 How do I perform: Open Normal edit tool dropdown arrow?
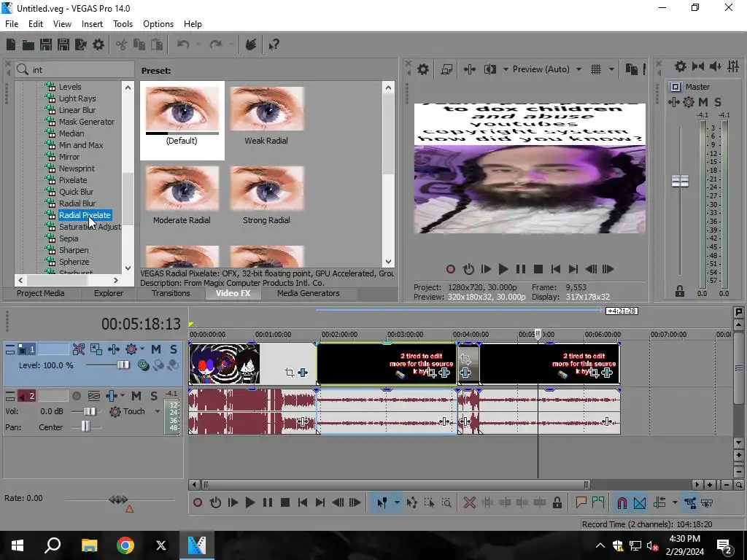tap(396, 502)
